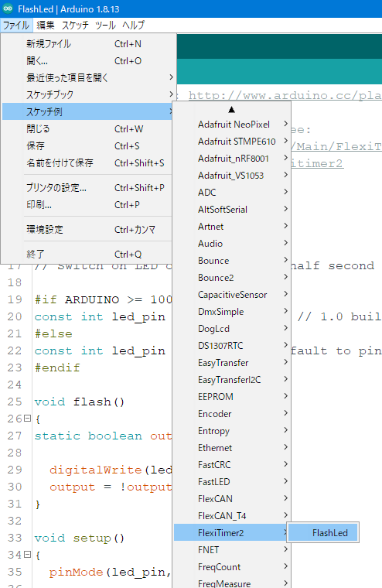Expand Audio examples submenu

(x=232, y=244)
